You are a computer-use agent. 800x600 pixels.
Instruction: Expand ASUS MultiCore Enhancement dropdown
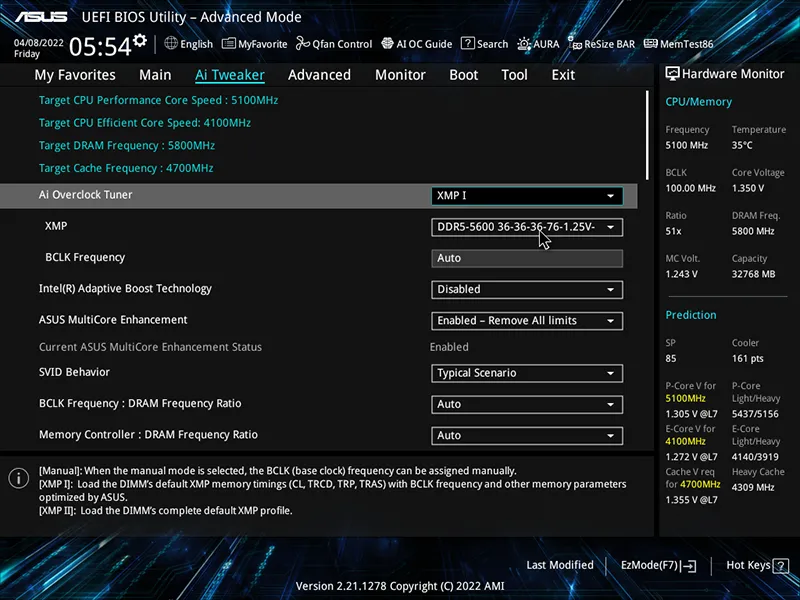coord(527,321)
